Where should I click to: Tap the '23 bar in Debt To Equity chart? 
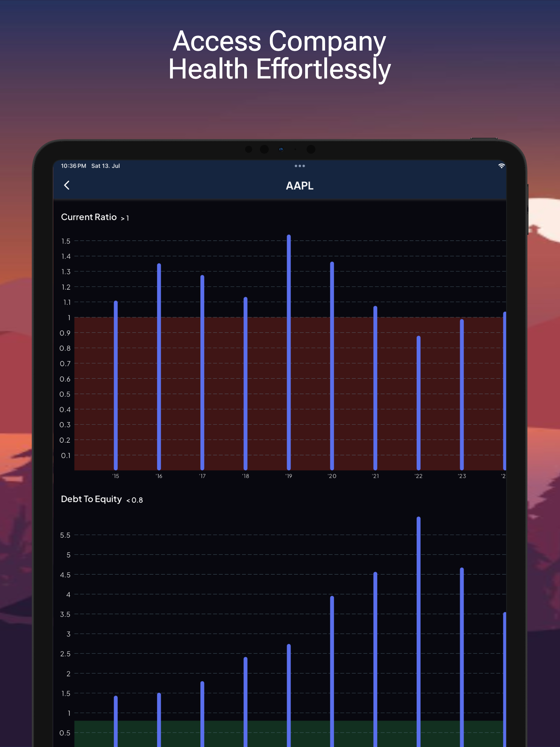(x=462, y=657)
